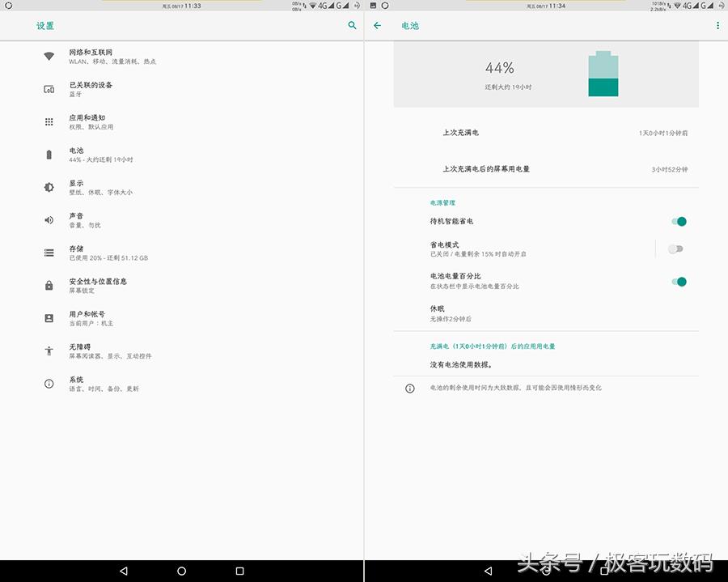Open 声音 settings
The image size is (728, 582).
click(181, 220)
